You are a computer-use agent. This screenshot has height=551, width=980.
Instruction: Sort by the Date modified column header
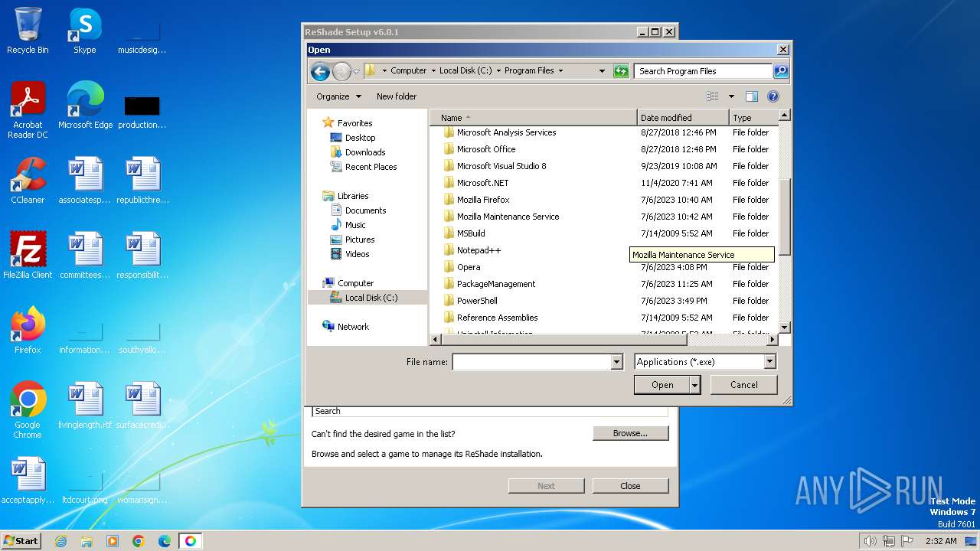[x=683, y=118]
